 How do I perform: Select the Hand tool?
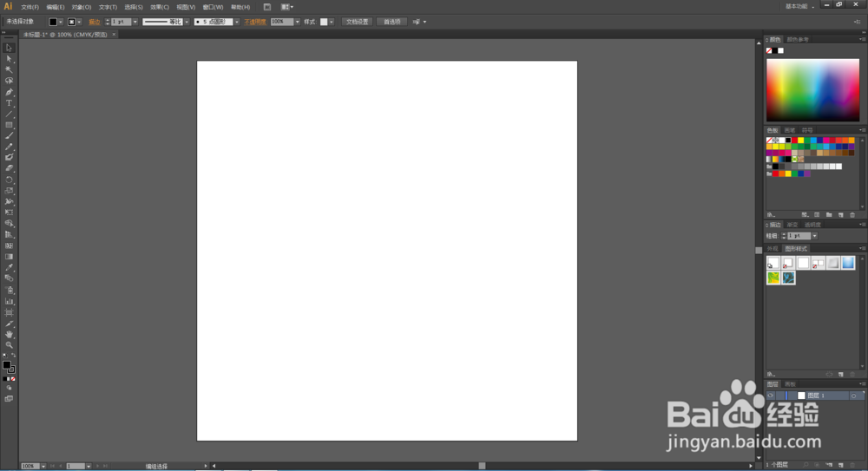point(9,334)
